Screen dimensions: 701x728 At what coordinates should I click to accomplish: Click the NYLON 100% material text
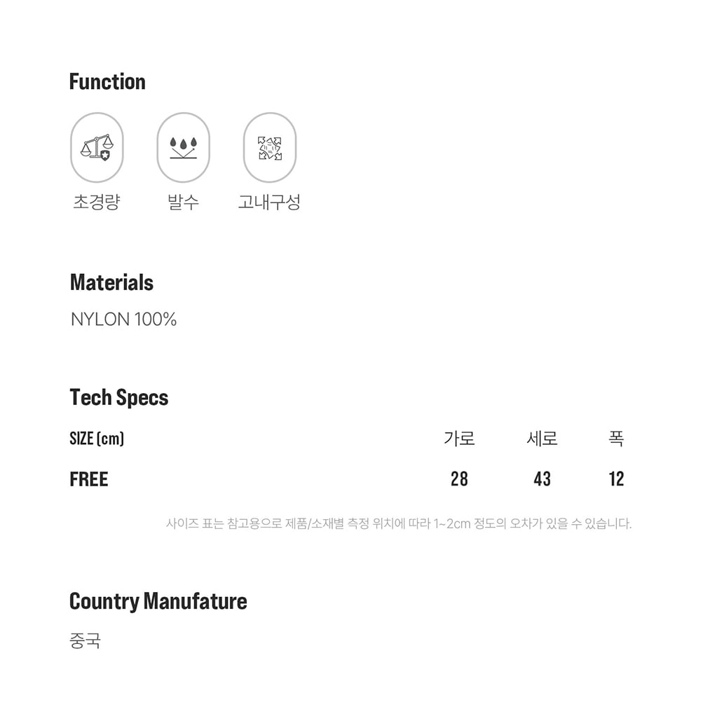click(x=123, y=320)
